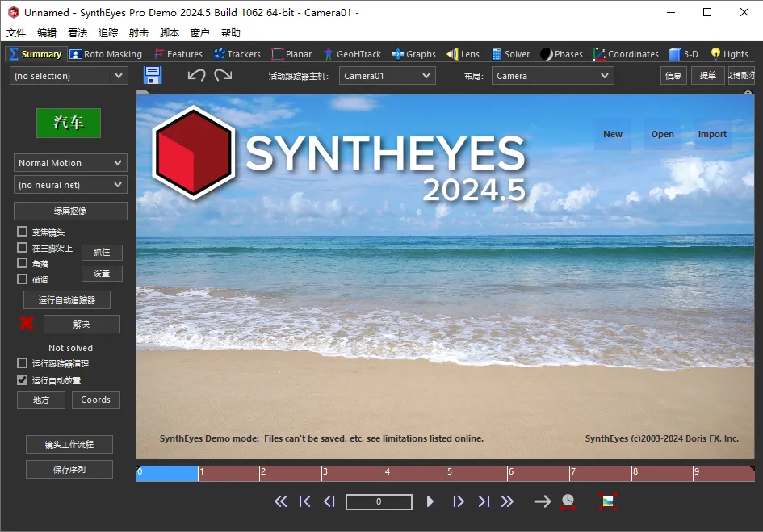The width and height of the screenshot is (763, 532).
Task: Click the redo arrow icon
Action: (223, 75)
